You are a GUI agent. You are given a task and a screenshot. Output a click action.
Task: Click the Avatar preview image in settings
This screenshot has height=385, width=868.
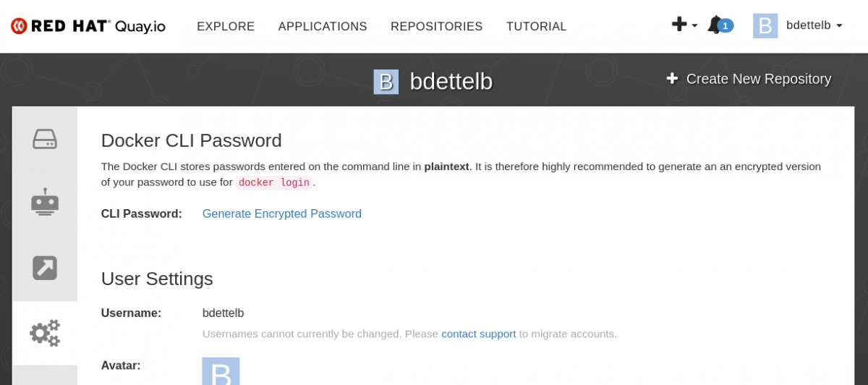tap(221, 371)
